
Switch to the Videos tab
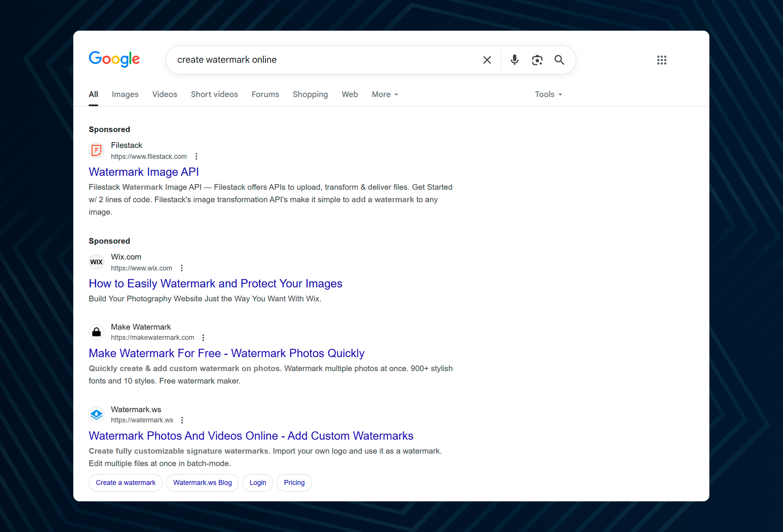click(x=164, y=94)
